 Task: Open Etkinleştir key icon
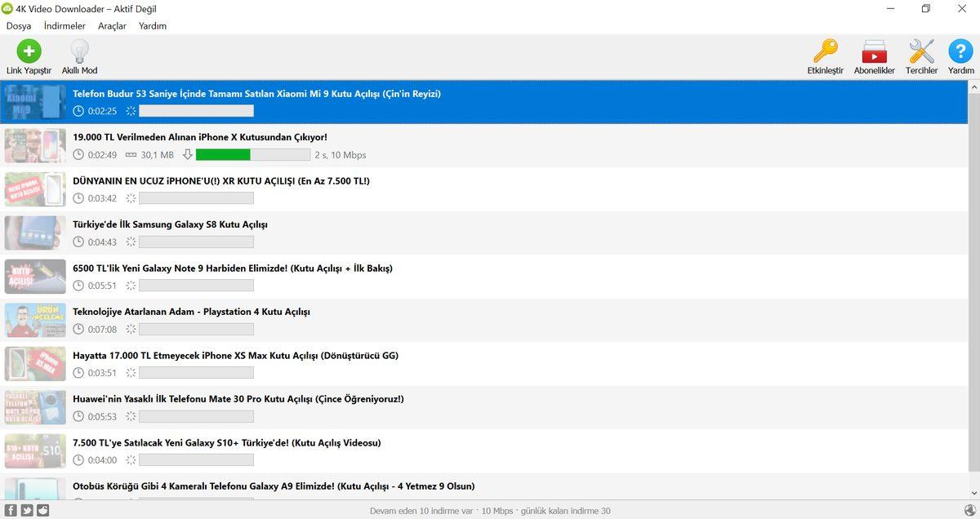point(825,52)
